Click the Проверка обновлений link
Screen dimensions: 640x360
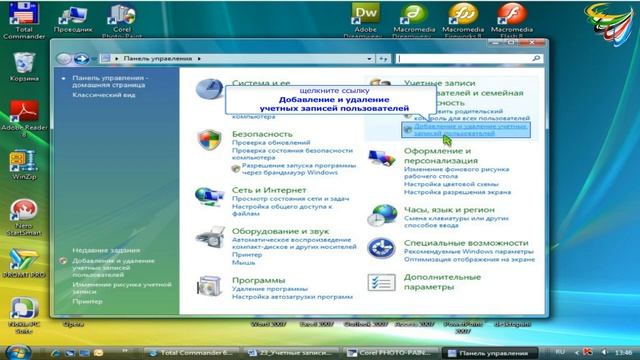pos(271,142)
